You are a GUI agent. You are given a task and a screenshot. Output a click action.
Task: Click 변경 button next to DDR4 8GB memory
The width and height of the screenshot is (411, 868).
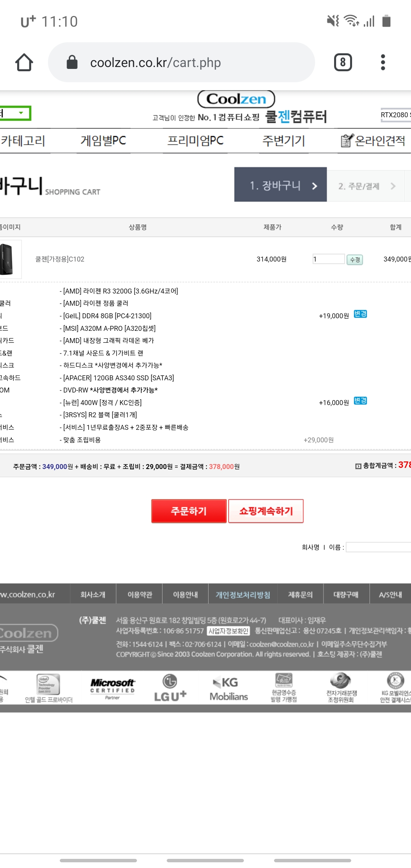[360, 314]
